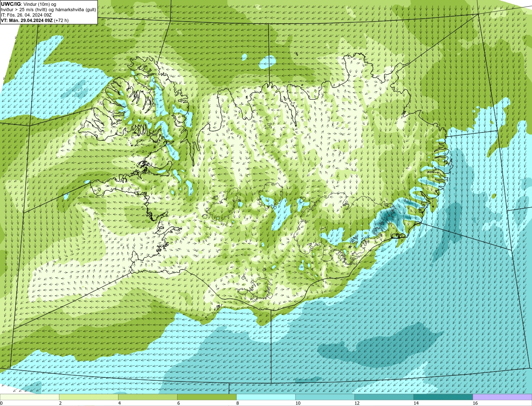Click the legend scale label "8"
This screenshot has height=406, width=532.
pos(237,403)
